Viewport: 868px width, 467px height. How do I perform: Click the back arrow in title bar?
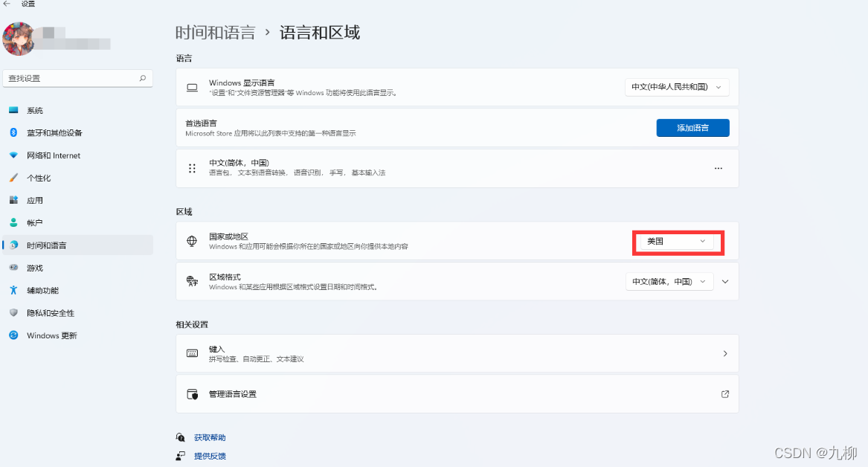click(7, 4)
